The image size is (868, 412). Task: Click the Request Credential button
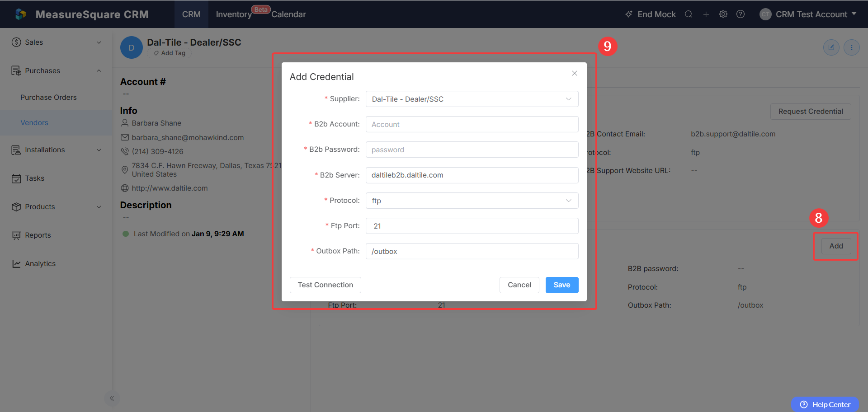click(811, 112)
